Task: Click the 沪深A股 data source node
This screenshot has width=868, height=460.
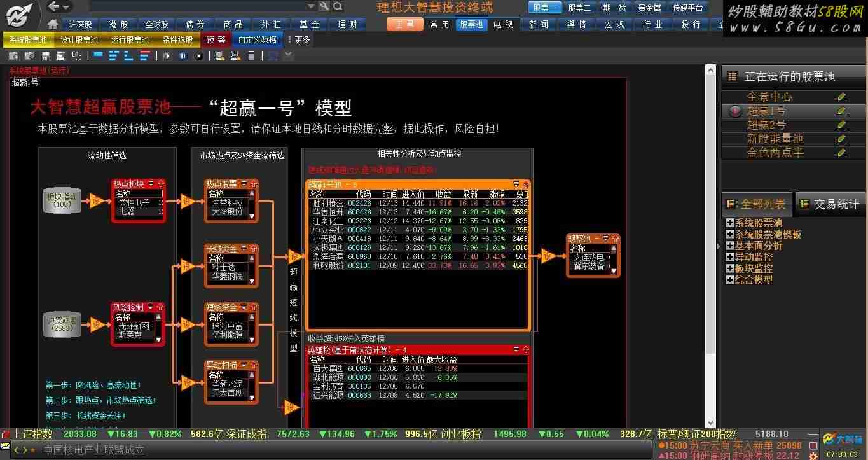Action: [x=62, y=324]
